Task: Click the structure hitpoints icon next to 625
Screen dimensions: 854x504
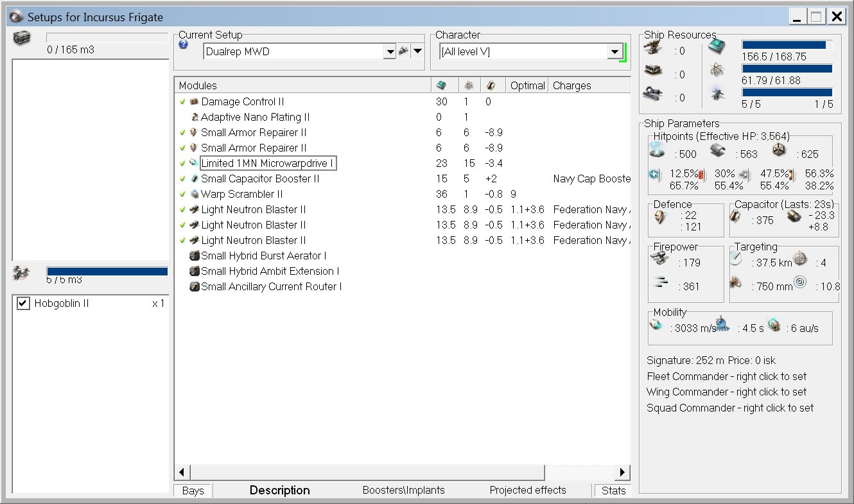Action: (779, 150)
